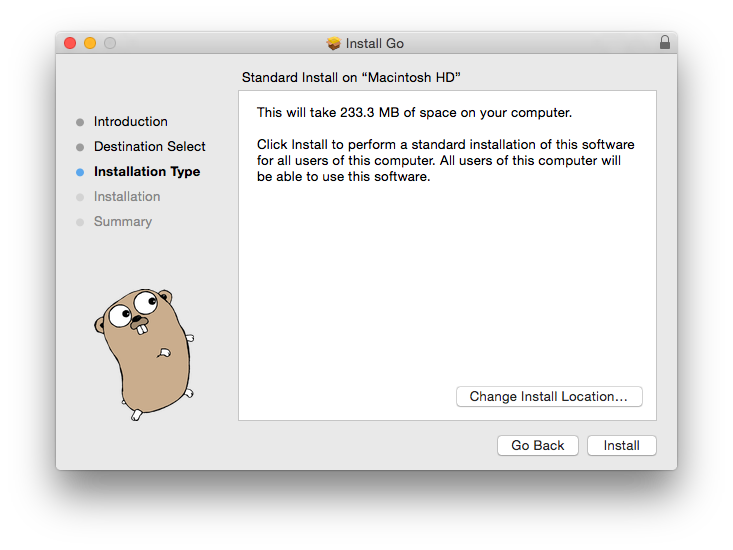Click the gray bullet beside Destination Select

pos(80,147)
